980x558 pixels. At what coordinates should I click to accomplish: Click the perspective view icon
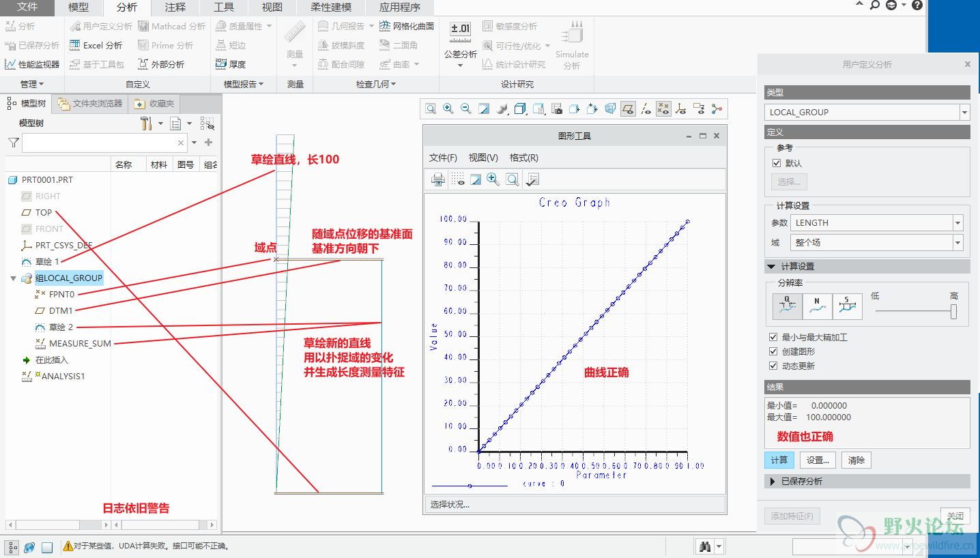(610, 108)
